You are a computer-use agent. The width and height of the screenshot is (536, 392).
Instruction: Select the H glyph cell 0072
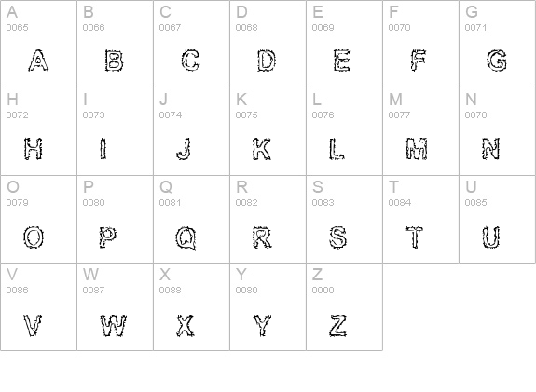point(38,132)
